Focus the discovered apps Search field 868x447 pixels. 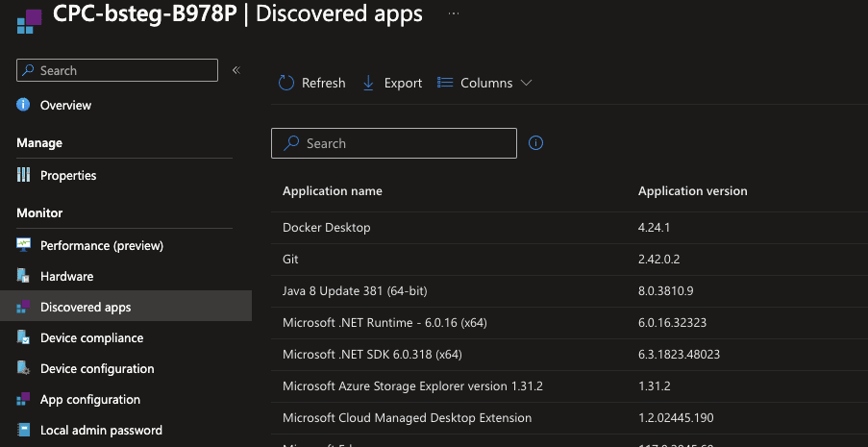click(x=394, y=143)
